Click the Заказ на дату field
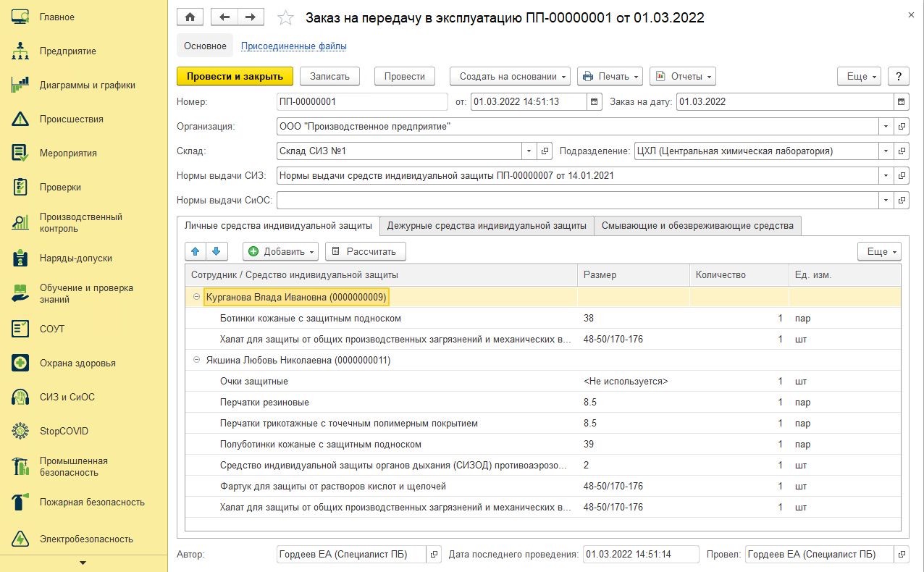This screenshot has height=572, width=924. [x=785, y=101]
